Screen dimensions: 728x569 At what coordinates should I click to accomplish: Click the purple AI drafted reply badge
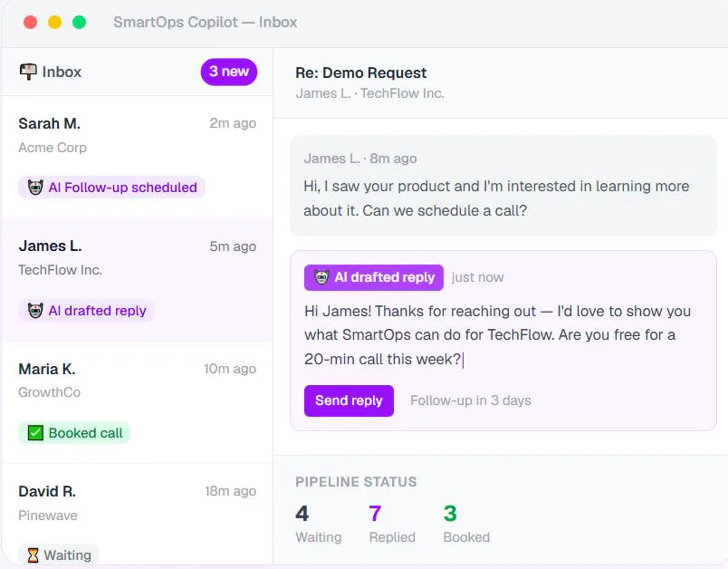(x=374, y=277)
